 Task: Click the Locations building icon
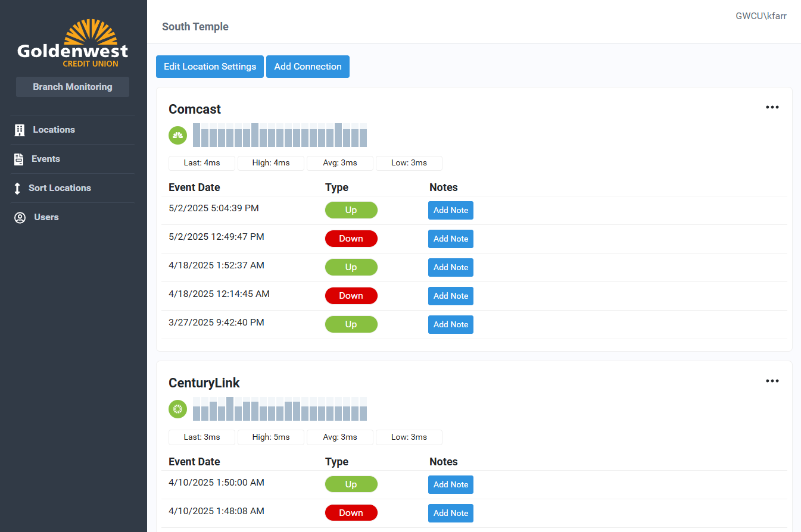(x=20, y=130)
